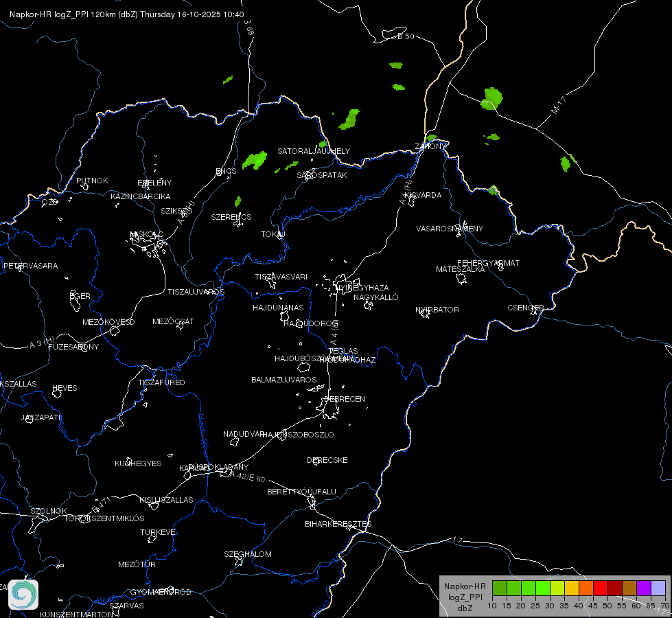Click the Napkor-HR logZ_PPI dbZ legend label
Image resolution: width=672 pixels, height=618 pixels.
click(465, 597)
